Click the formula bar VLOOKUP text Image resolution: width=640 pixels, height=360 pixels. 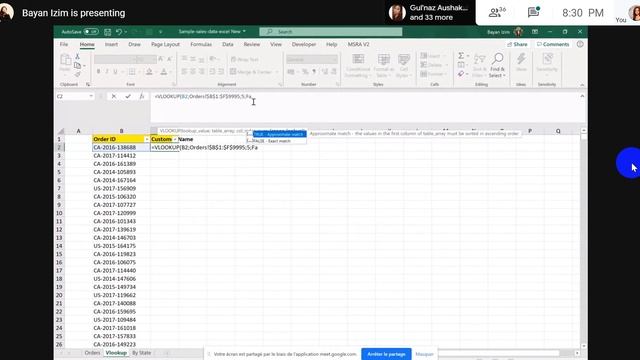pos(203,96)
